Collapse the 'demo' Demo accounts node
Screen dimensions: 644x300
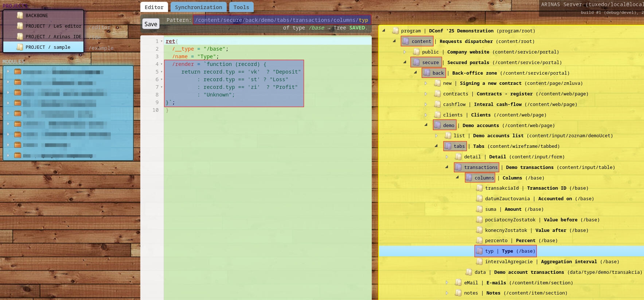[426, 125]
